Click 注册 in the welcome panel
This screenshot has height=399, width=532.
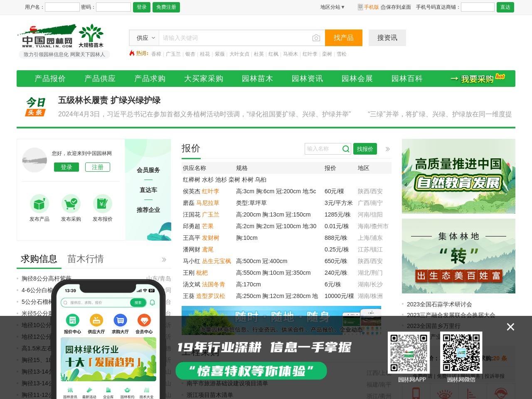[x=98, y=167]
